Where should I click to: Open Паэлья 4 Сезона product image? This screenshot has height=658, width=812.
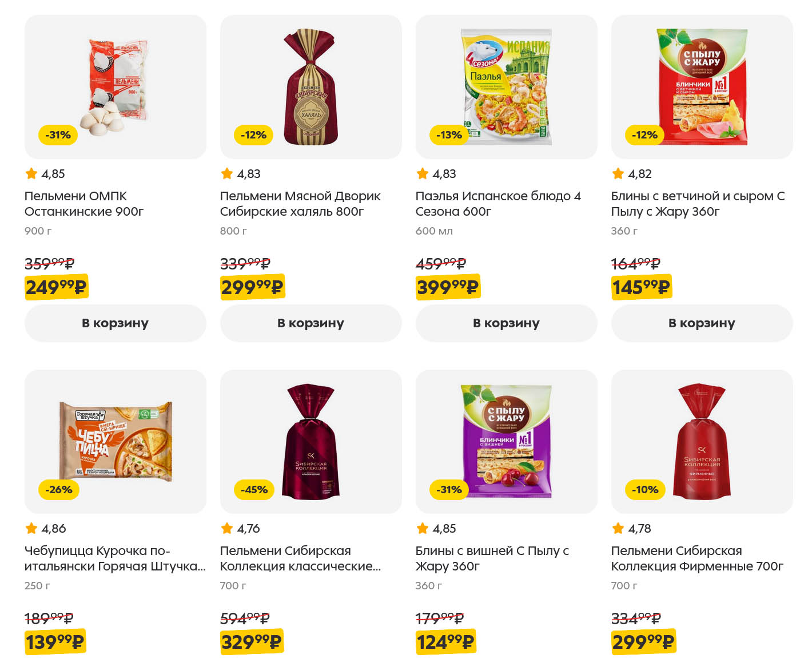coord(506,87)
